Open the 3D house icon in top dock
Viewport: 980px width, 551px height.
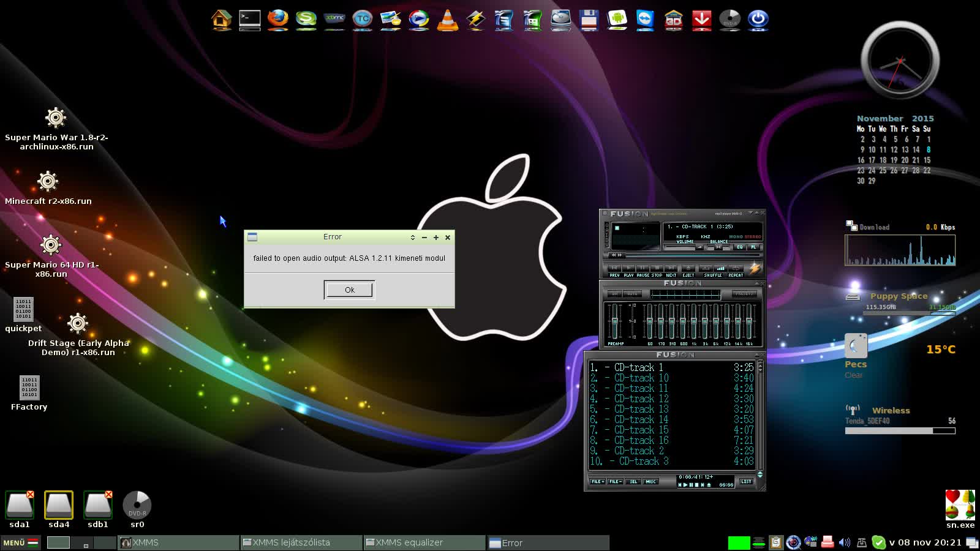pos(674,19)
